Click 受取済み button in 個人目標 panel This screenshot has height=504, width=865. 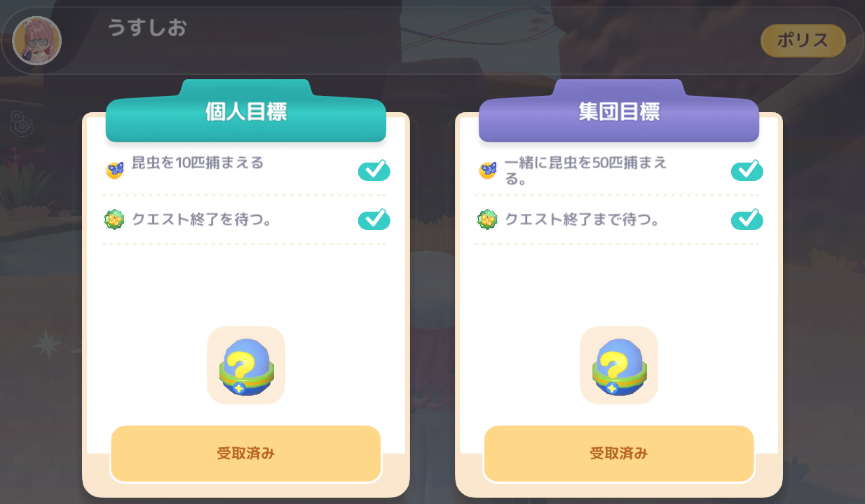pos(246,454)
